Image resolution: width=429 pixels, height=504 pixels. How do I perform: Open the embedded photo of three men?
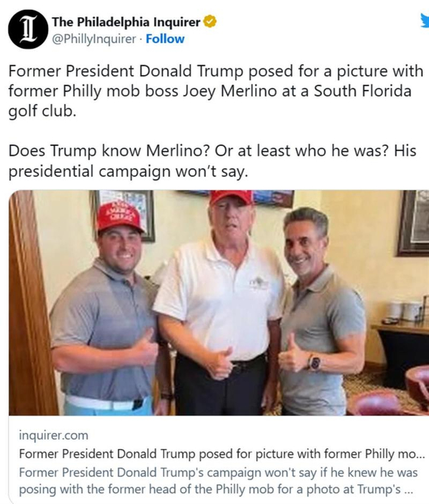click(x=219, y=303)
